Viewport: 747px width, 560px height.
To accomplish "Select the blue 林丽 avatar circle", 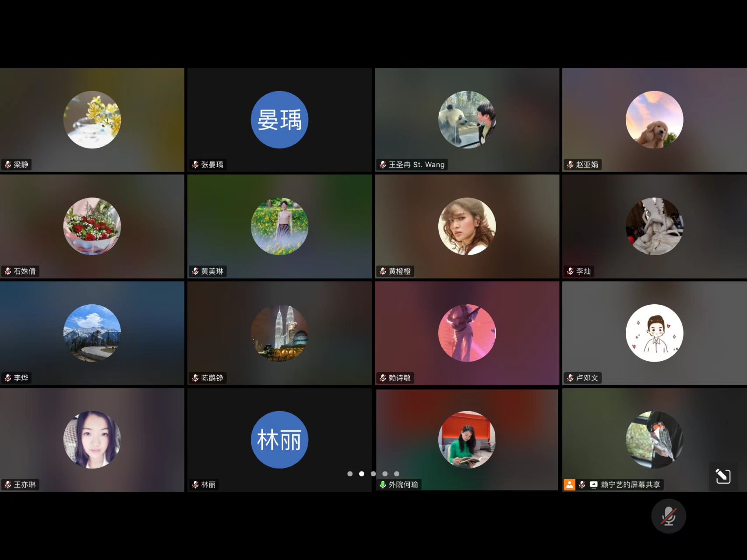I will click(x=279, y=440).
